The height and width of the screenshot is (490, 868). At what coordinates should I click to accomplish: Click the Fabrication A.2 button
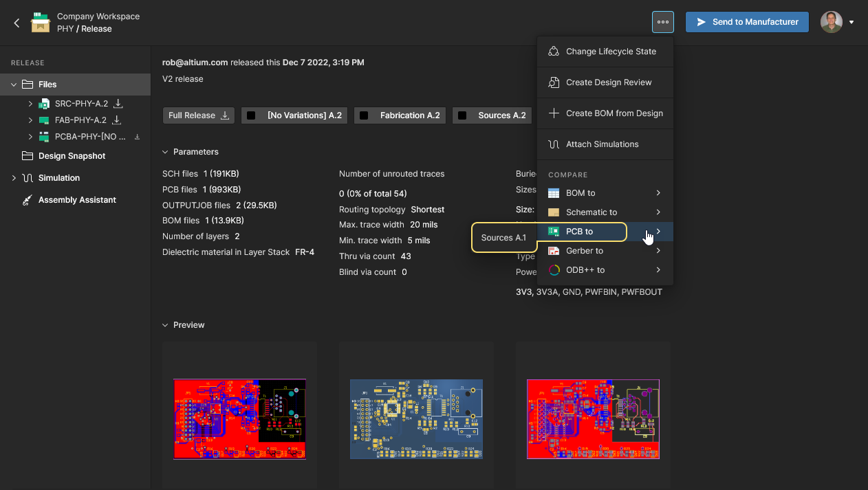click(400, 115)
